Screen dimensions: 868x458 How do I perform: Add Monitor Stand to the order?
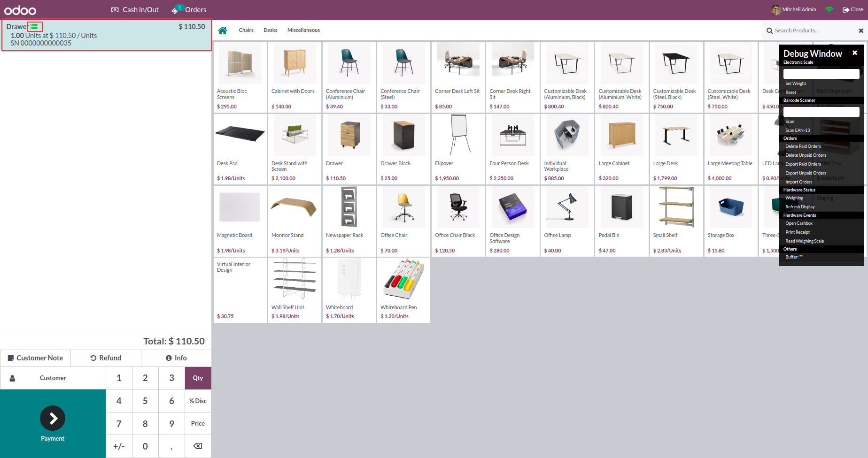point(294,221)
